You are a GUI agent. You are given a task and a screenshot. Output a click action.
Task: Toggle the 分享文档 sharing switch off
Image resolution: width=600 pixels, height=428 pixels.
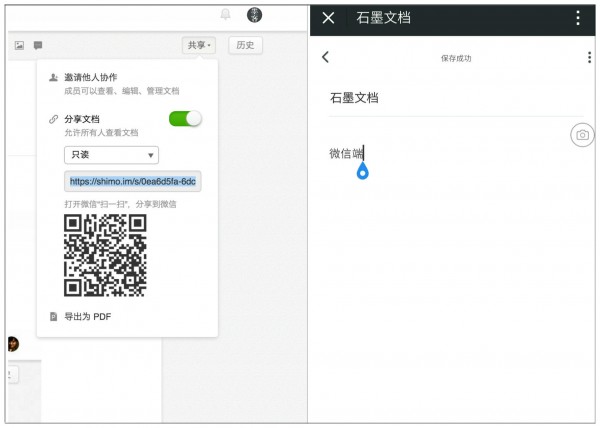(x=185, y=119)
